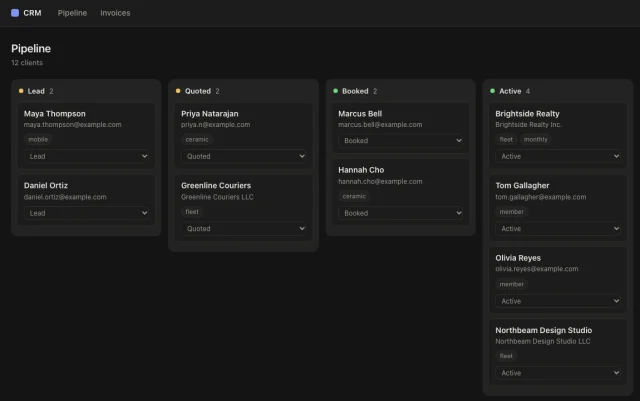Open Brightside Realty's stage dropdown
Viewport: 640px width, 401px height.
tap(558, 156)
